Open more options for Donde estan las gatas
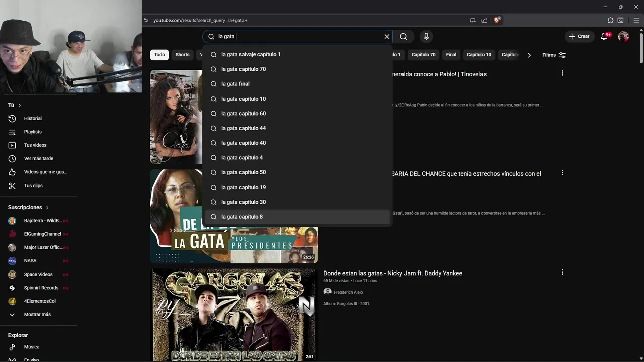The image size is (644, 362). [562, 272]
